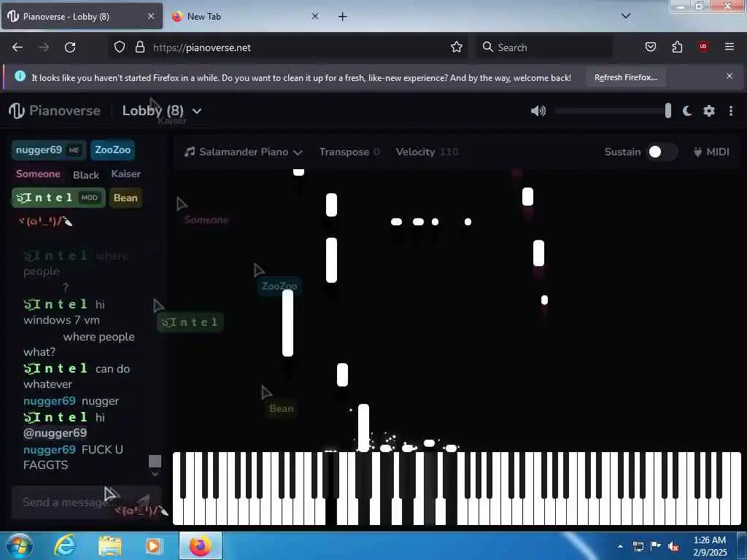Select user Bean in the user list
This screenshot has height=560, width=747.
coord(125,198)
